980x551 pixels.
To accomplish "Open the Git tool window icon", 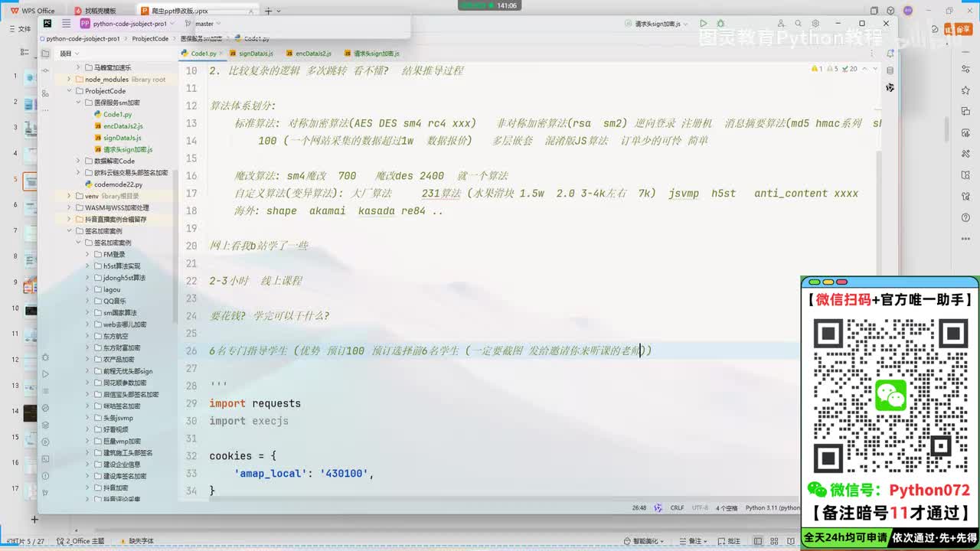I will pos(46,492).
